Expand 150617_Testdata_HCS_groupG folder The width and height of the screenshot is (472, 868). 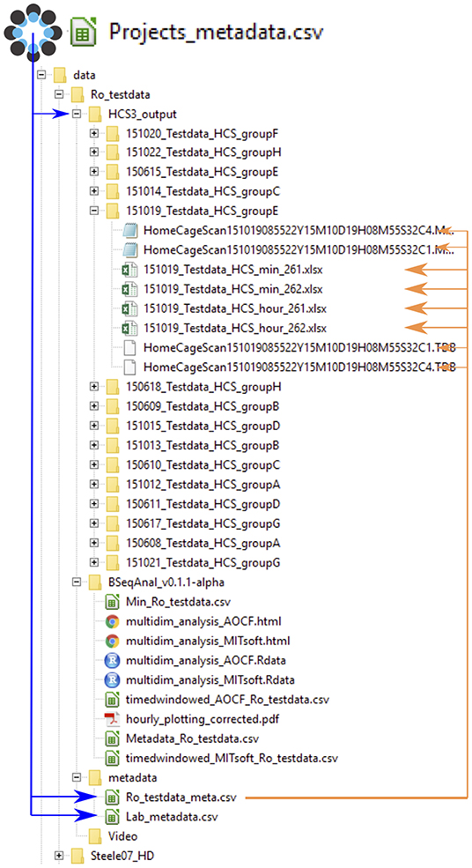tap(94, 523)
